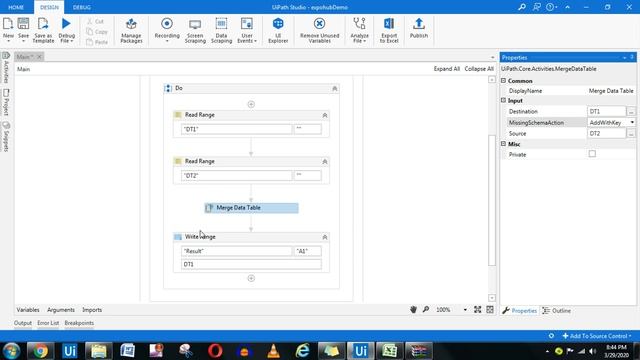Close the Main workflow tab
Viewport: 640px width, 360px height.
(40, 57)
